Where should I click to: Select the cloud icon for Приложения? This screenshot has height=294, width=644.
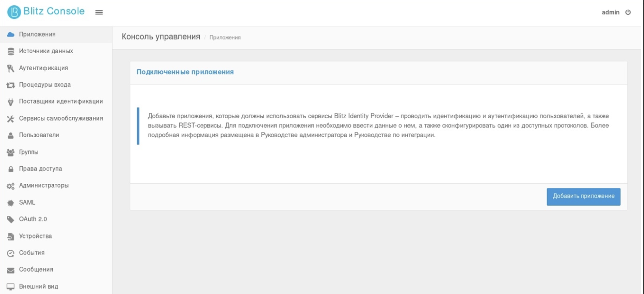(x=11, y=34)
